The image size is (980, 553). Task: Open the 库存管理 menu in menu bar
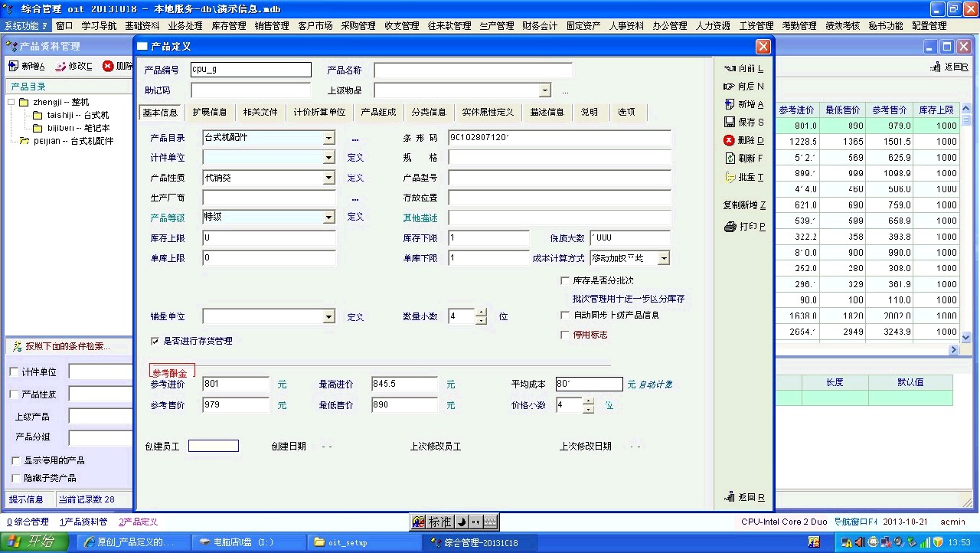pyautogui.click(x=228, y=25)
